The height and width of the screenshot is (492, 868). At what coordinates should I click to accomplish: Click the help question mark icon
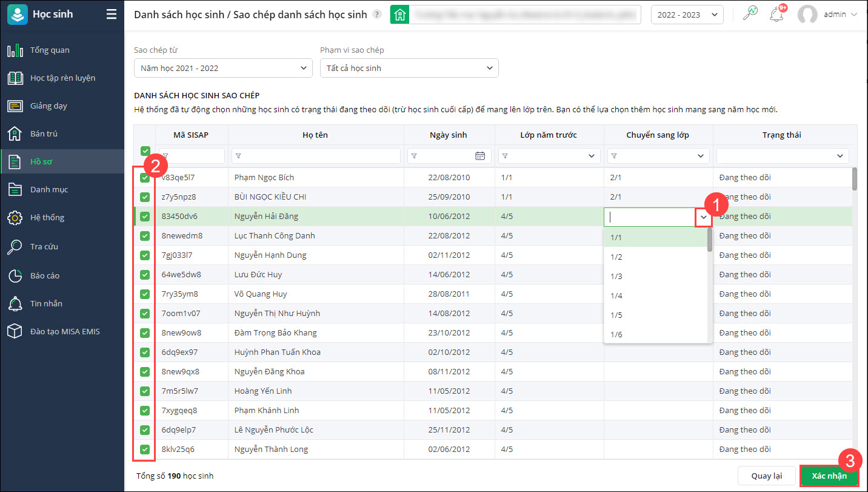click(x=377, y=15)
